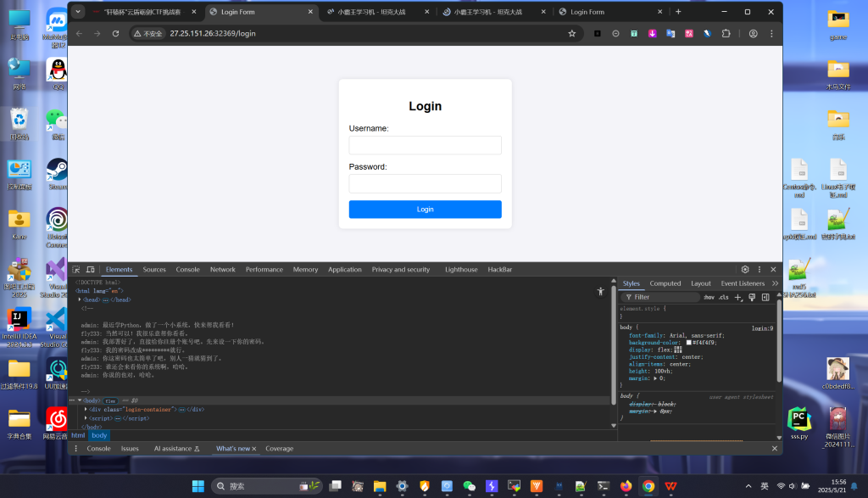Expand the margin shorthand triangle in body rule
The height and width of the screenshot is (498, 868).
(x=655, y=379)
